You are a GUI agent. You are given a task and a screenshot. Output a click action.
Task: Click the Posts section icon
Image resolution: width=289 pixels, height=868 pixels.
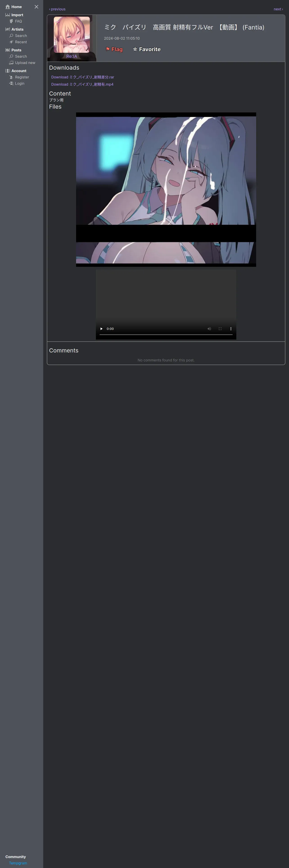(8, 50)
